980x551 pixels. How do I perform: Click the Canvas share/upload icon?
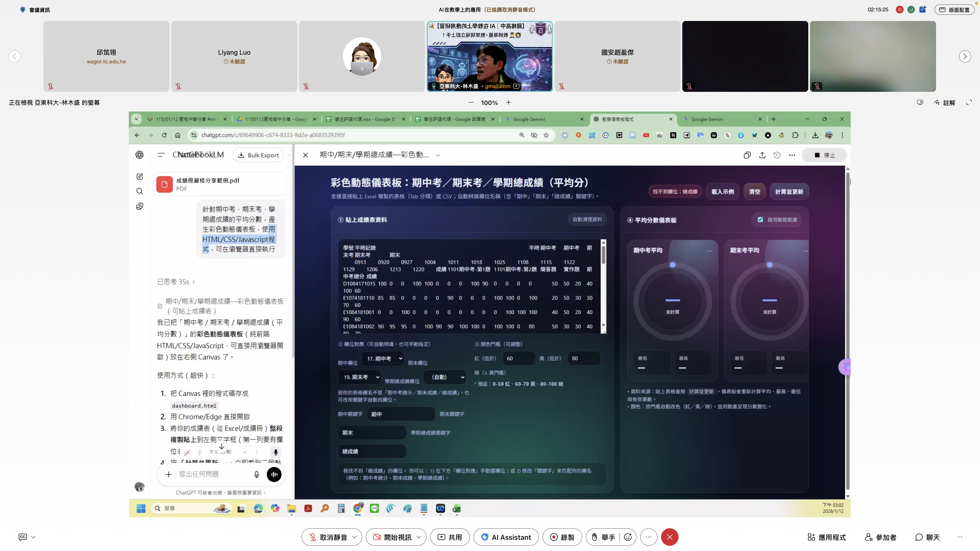[762, 155]
